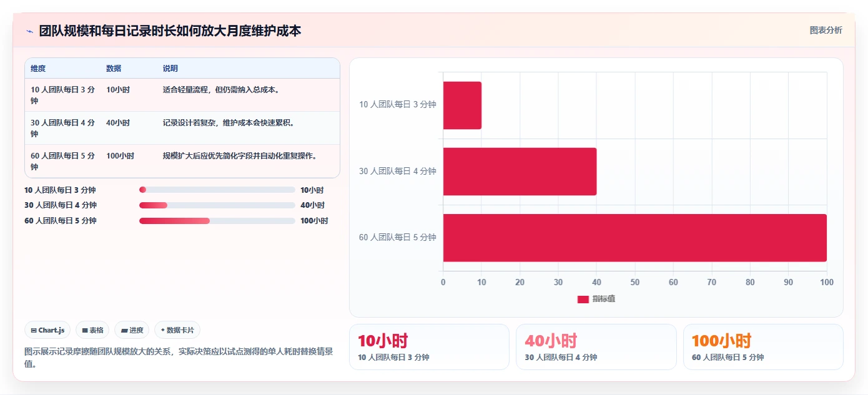Click progress label 60 人团队每日 5 分钟

click(61, 221)
